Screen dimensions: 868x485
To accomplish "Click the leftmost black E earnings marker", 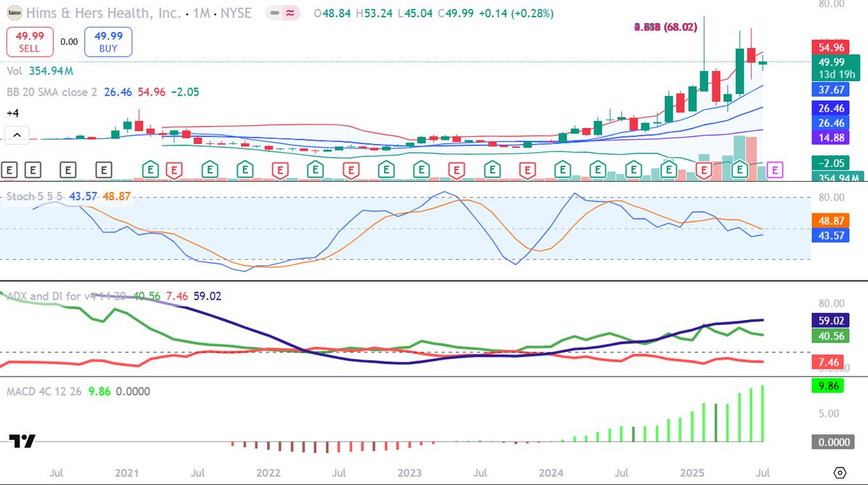I will (x=10, y=170).
